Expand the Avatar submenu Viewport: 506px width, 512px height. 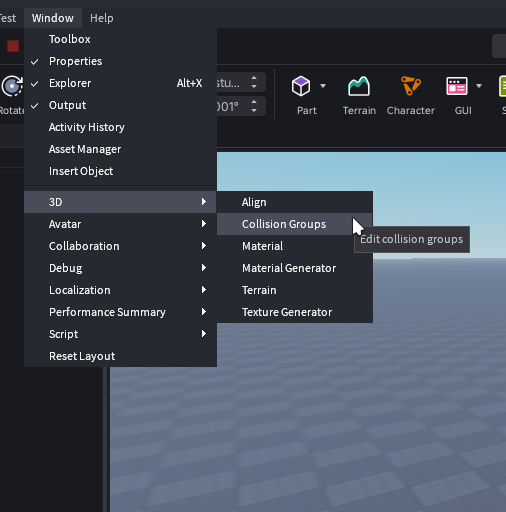(120, 224)
